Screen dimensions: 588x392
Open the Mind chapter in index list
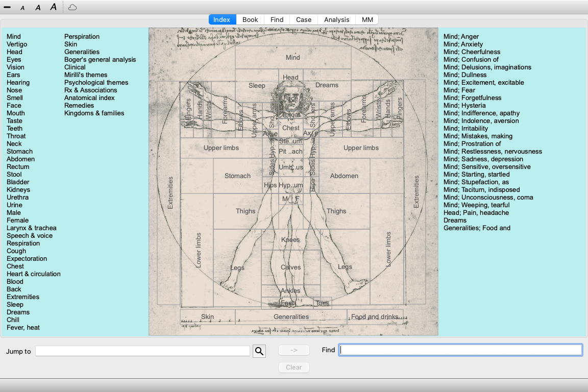point(13,36)
